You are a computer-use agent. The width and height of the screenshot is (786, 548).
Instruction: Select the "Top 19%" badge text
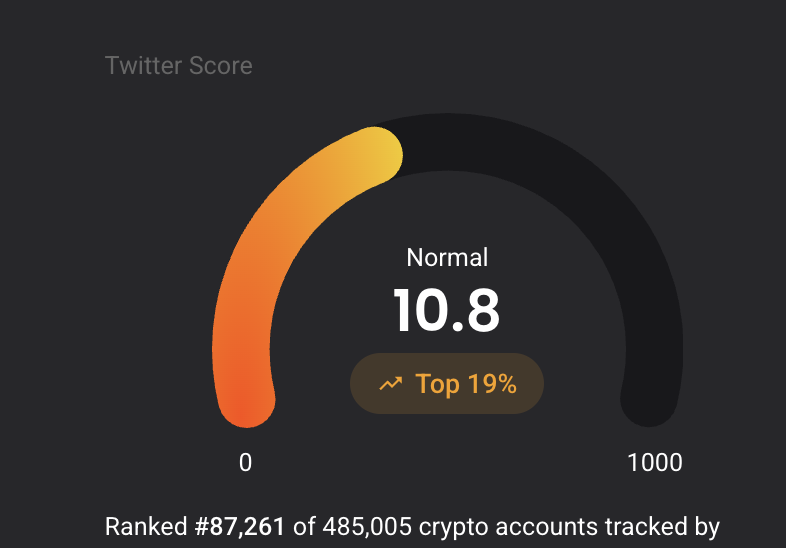466,384
